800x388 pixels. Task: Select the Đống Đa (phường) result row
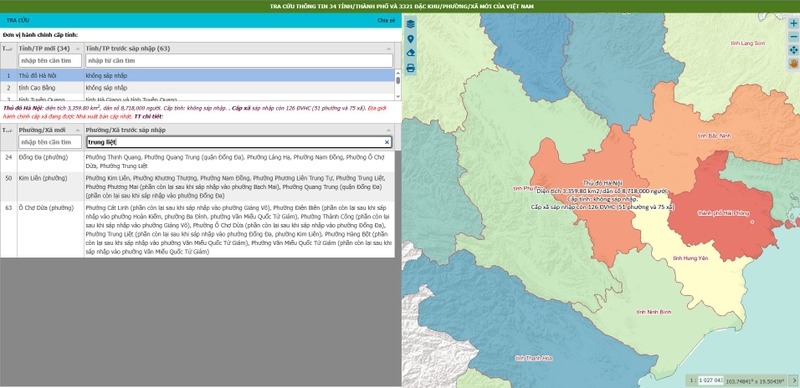point(197,162)
